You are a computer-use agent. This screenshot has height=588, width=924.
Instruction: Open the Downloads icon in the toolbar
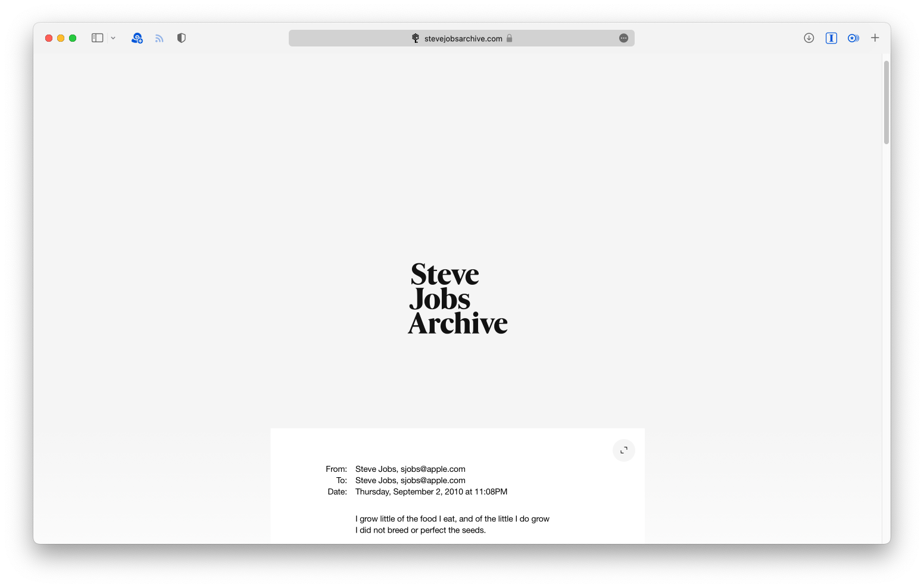coord(808,38)
